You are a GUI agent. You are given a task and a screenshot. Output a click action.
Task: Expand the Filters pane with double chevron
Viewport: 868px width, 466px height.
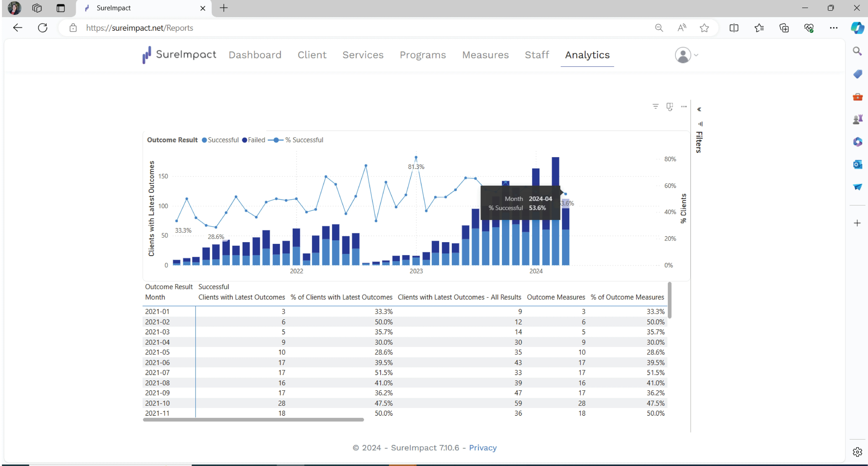[699, 109]
